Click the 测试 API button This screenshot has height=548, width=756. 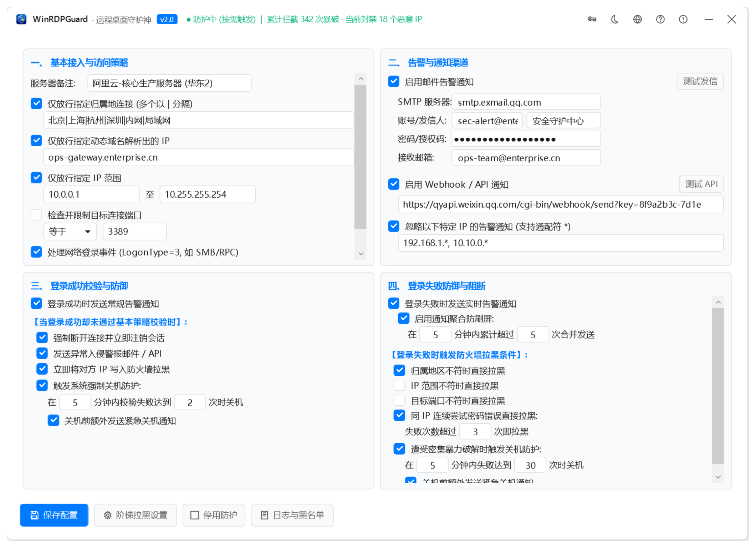[701, 184]
